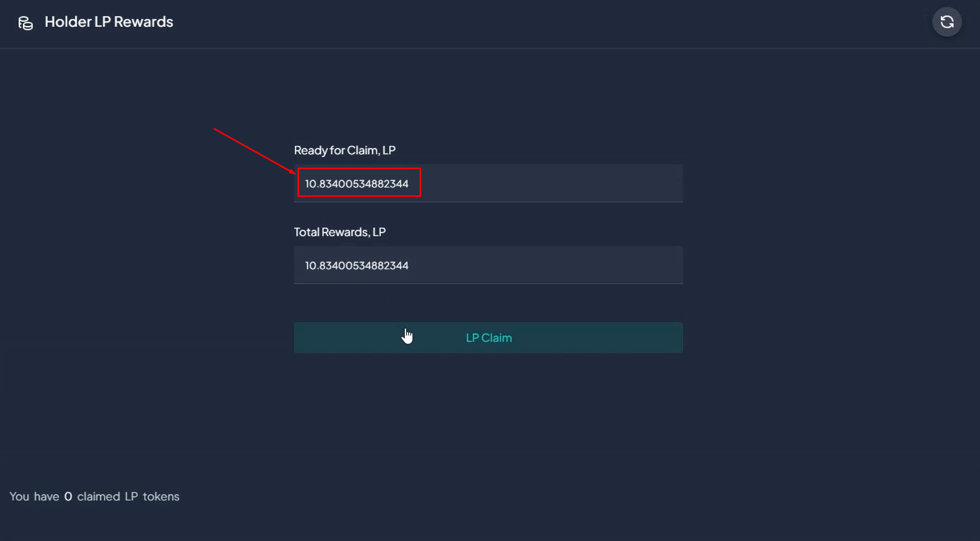Click empty space right of Ready for Claim value
The width and height of the screenshot is (980, 541).
548,184
